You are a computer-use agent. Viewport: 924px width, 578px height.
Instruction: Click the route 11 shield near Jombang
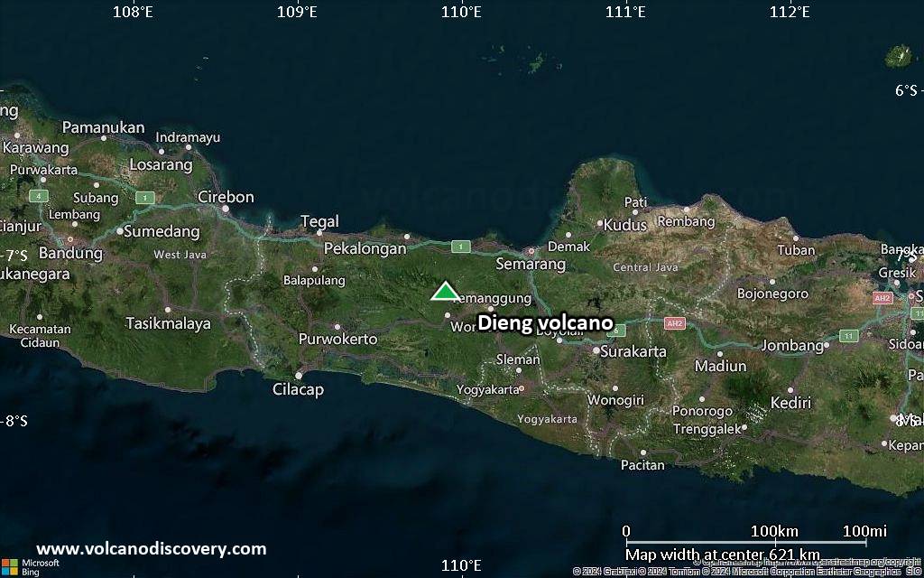coord(848,336)
